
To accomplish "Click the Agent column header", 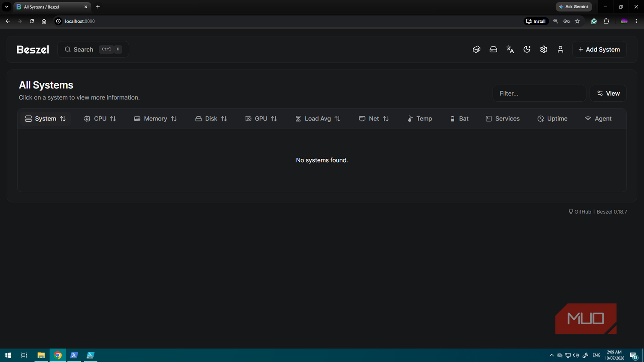I will coord(598,119).
